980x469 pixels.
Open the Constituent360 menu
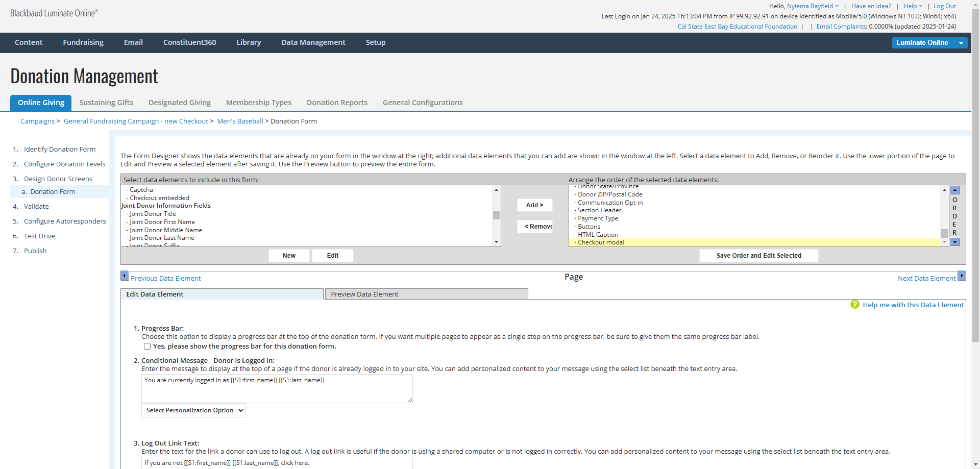point(189,42)
